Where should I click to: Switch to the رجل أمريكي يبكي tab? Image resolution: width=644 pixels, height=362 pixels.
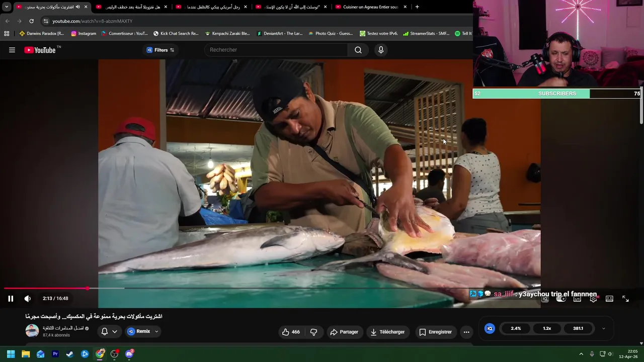coord(211,7)
